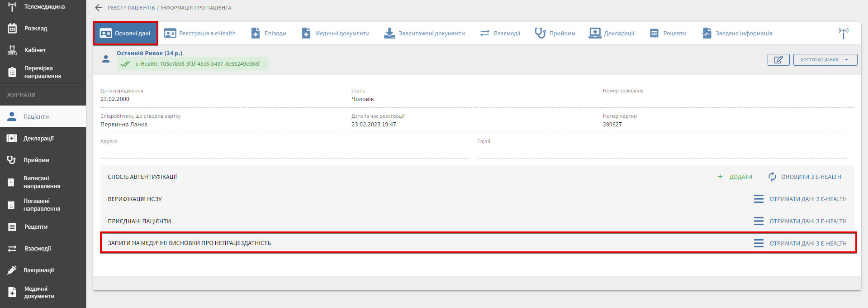Click Отримати дані з E-Health for disability requests
Screen dimensions: 868x308
point(808,243)
